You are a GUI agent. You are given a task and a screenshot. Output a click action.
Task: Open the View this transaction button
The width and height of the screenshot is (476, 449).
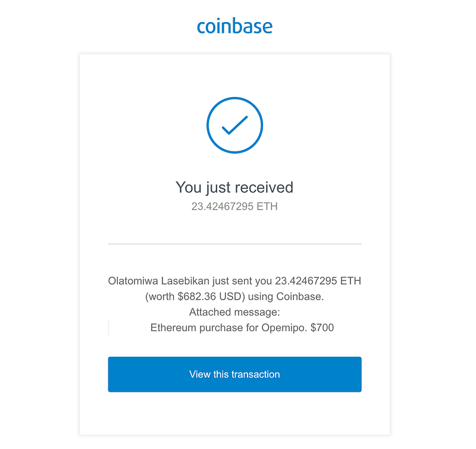[x=234, y=374]
